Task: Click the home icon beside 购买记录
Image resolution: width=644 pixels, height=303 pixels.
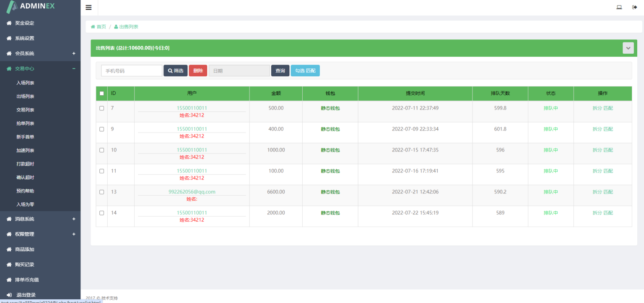Action: click(9, 264)
